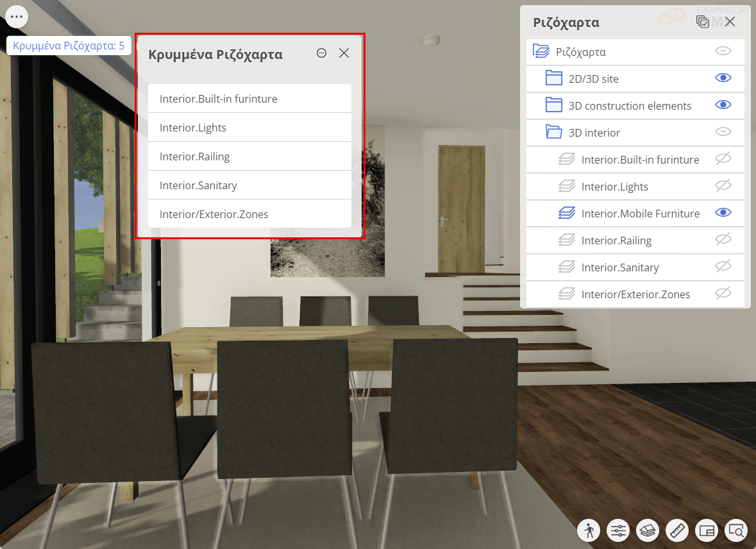This screenshot has width=756, height=549.
Task: Hide the 2D/3D site layers
Action: 723,78
